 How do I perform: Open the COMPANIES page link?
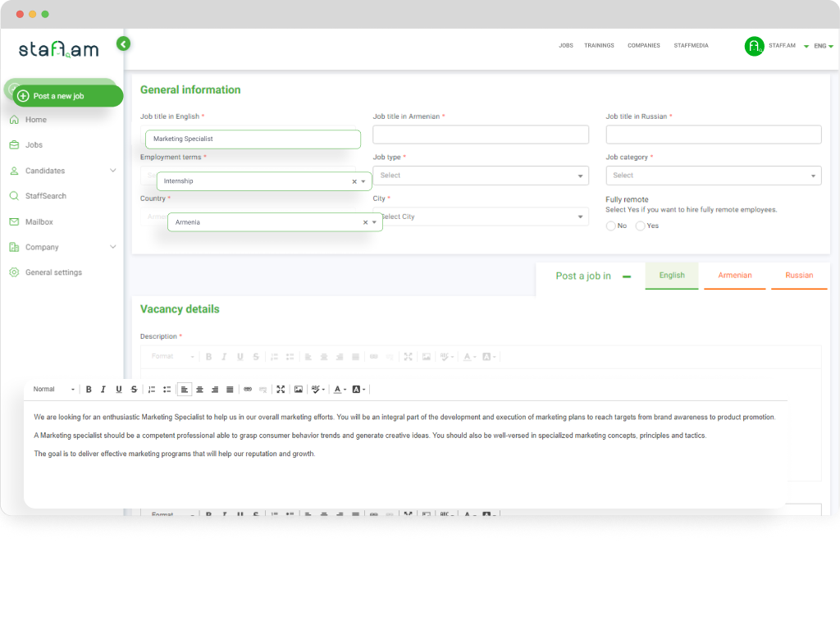[643, 46]
